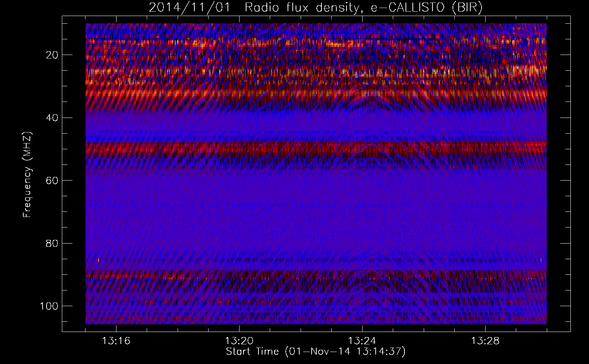Click the 'Frequency (MHZ)' axis label

click(x=27, y=174)
